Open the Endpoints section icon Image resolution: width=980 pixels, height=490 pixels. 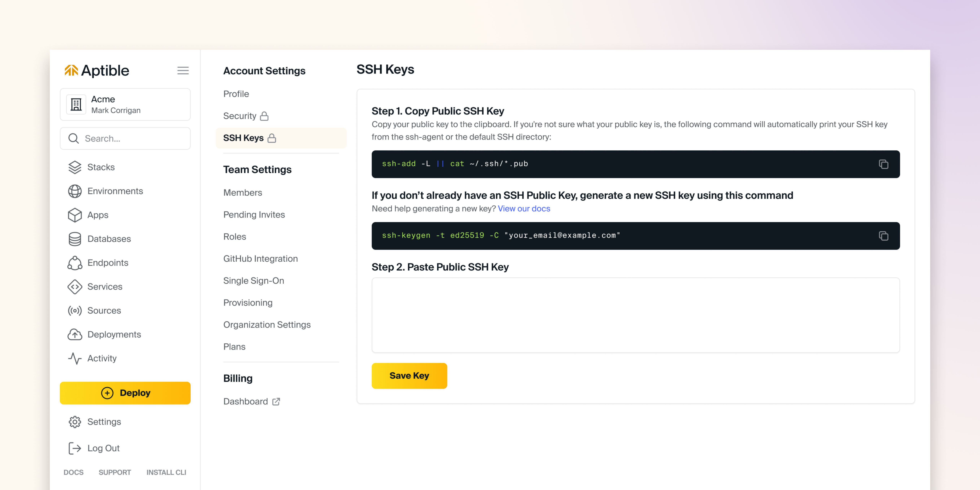75,263
